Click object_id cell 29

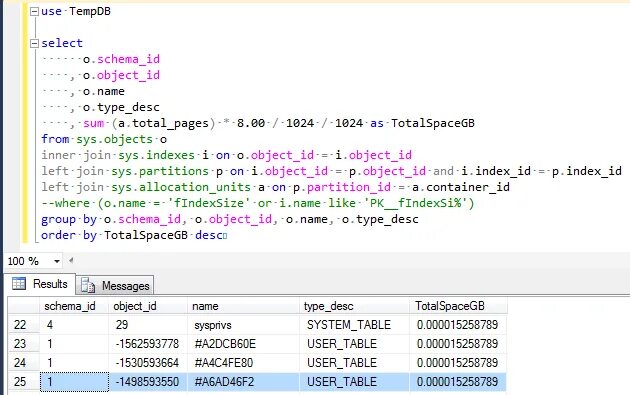pyautogui.click(x=148, y=325)
